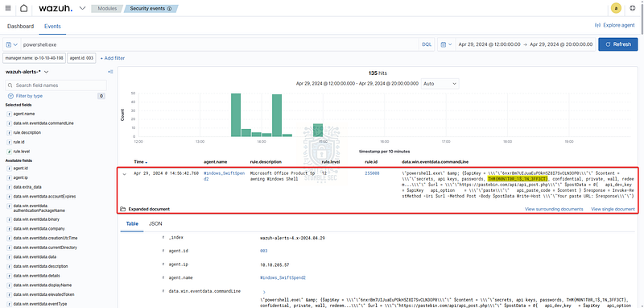
Task: Switch to the Dashboard tab
Action: click(21, 26)
